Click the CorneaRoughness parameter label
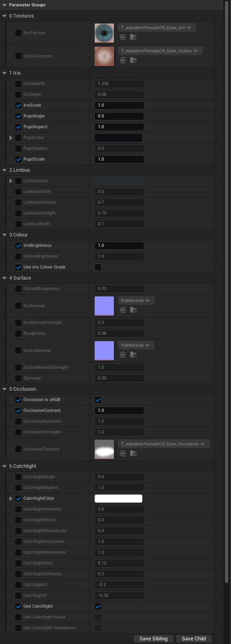The width and height of the screenshot is (231, 644). pos(42,289)
